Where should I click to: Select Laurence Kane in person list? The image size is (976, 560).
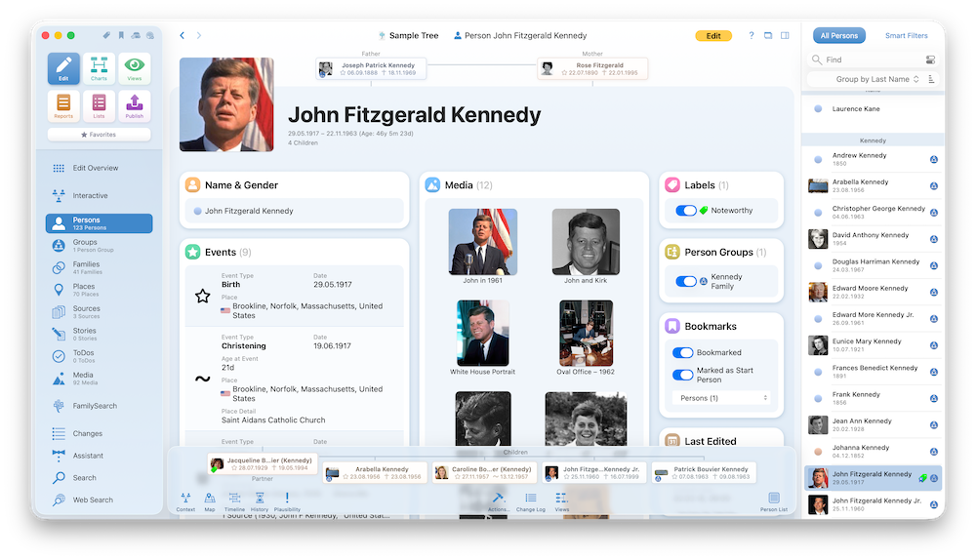874,109
